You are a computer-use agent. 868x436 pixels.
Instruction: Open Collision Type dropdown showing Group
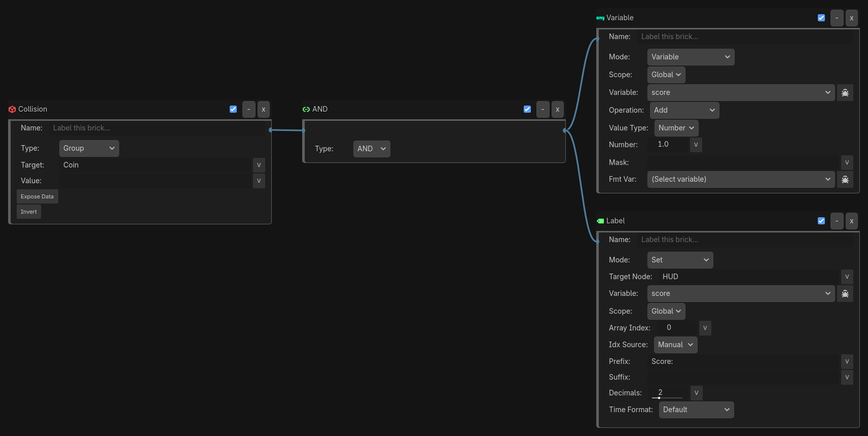[x=89, y=148]
